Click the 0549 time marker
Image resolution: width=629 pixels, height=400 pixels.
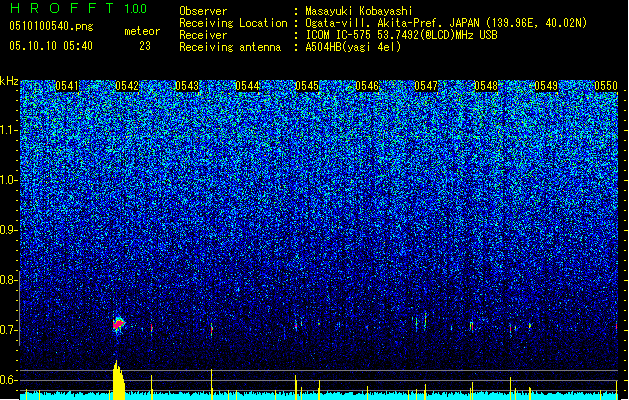tap(546, 86)
